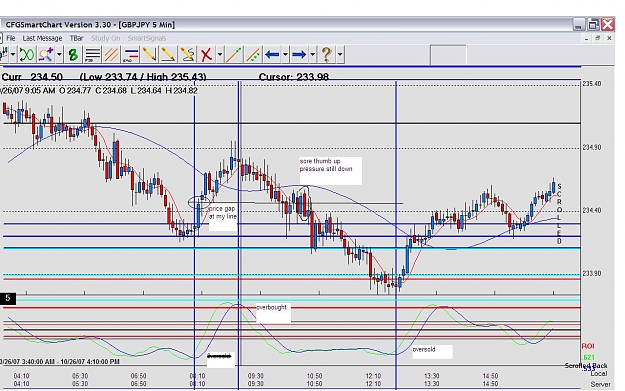625x391 pixels.
Task: Click the grayed Study On menu
Action: pyautogui.click(x=106, y=38)
